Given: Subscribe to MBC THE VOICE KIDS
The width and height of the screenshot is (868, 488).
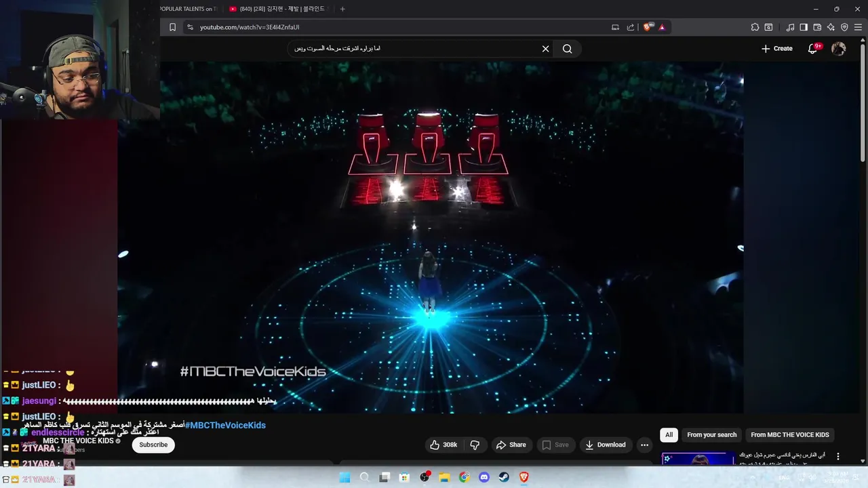Looking at the screenshot, I should [153, 445].
